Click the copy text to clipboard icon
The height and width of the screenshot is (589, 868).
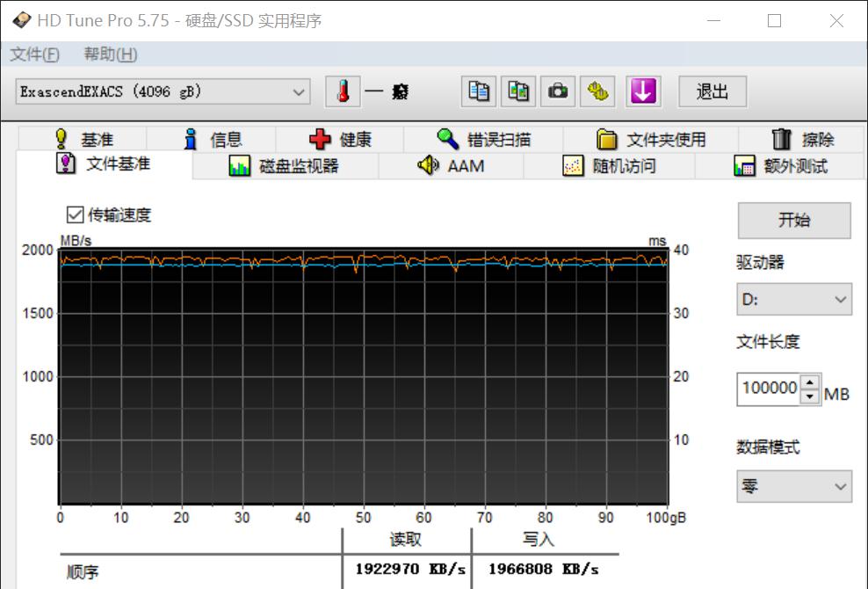point(479,91)
